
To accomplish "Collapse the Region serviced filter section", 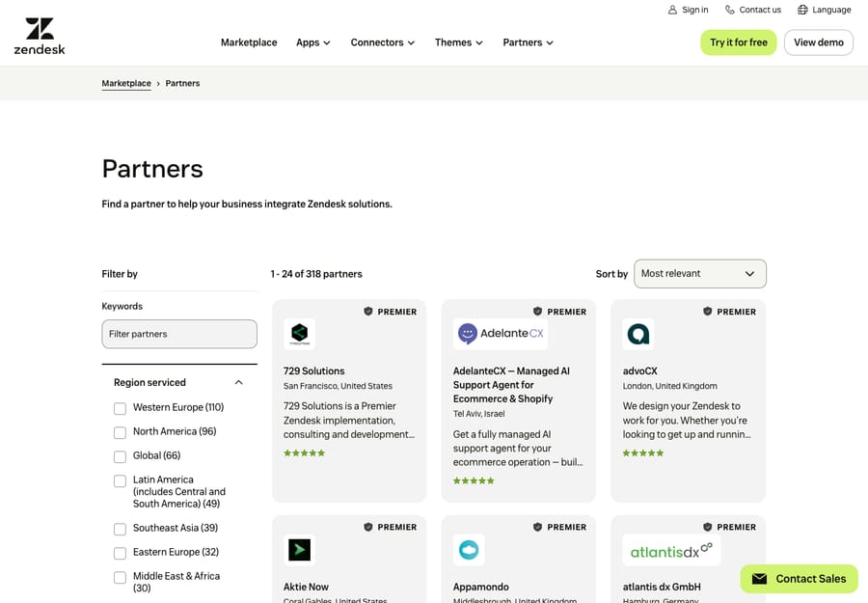I will pos(238,383).
